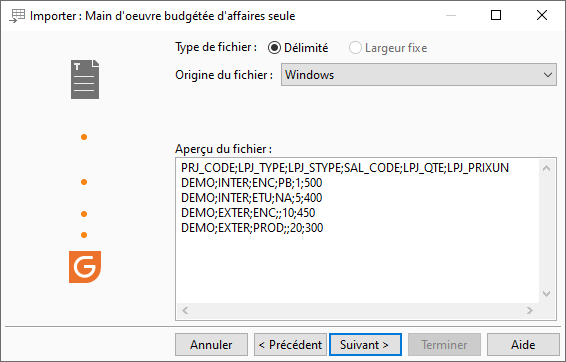Click the text file document icon
566x362 pixels.
(85, 79)
